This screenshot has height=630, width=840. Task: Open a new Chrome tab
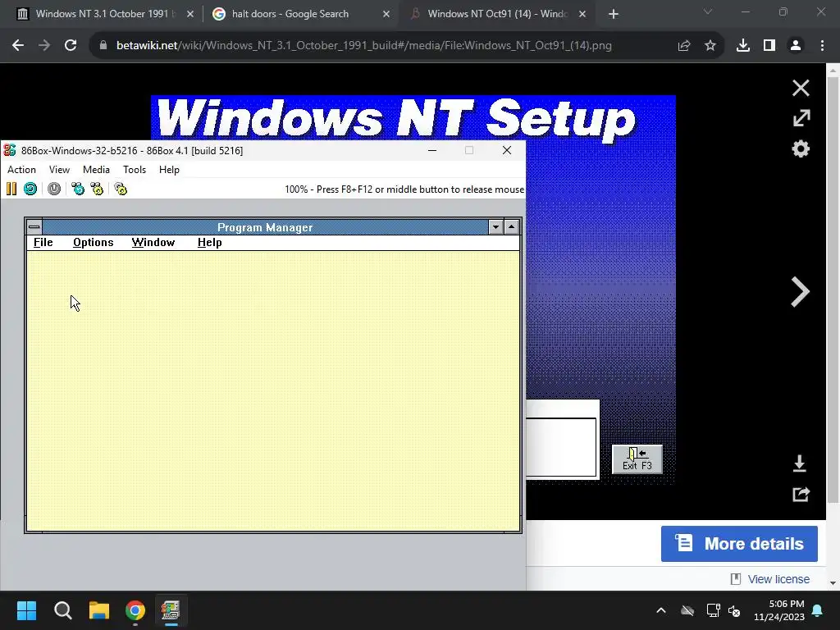(614, 14)
